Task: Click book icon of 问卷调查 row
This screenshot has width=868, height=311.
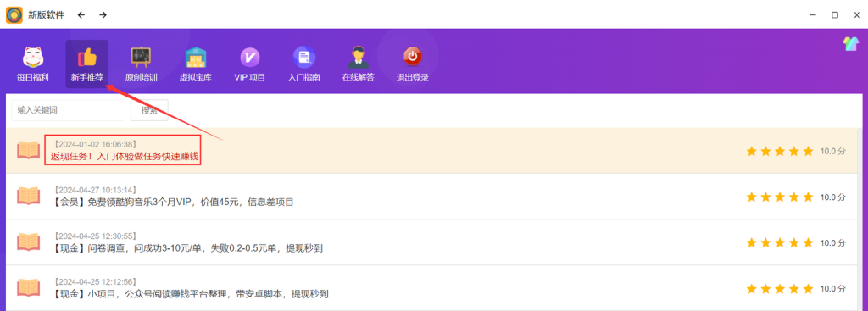Action: (x=28, y=242)
